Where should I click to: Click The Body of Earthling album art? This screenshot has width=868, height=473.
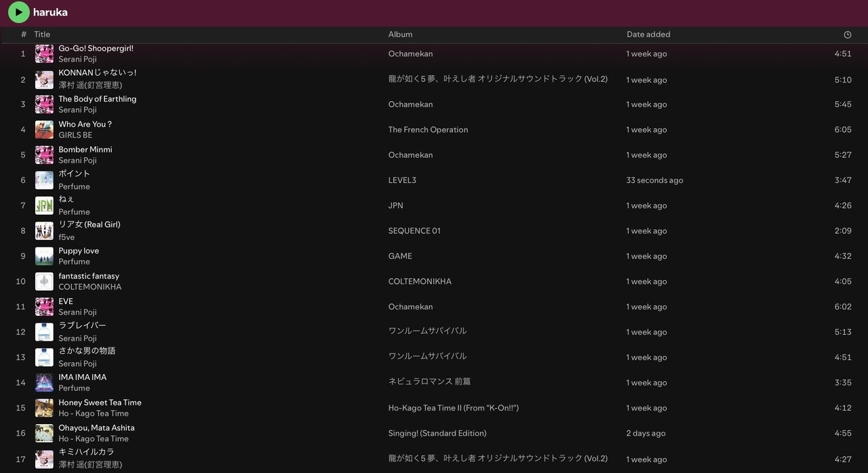click(44, 104)
